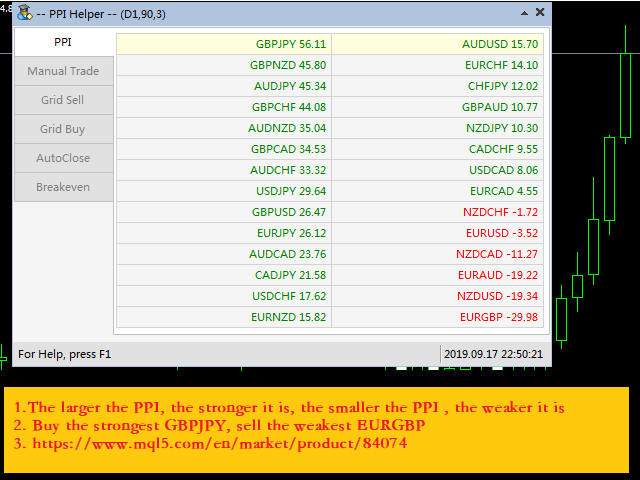This screenshot has height=480, width=640.
Task: Select the EURCAD 4.55 cell
Action: pyautogui.click(x=438, y=191)
